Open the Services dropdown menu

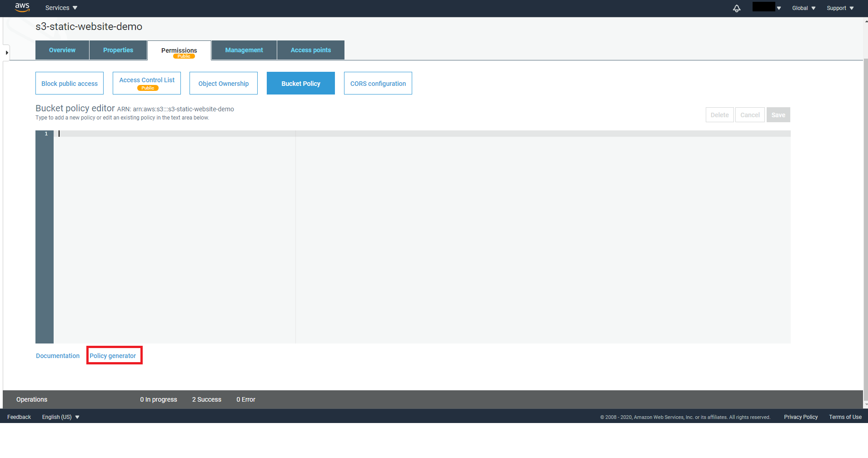pos(61,8)
